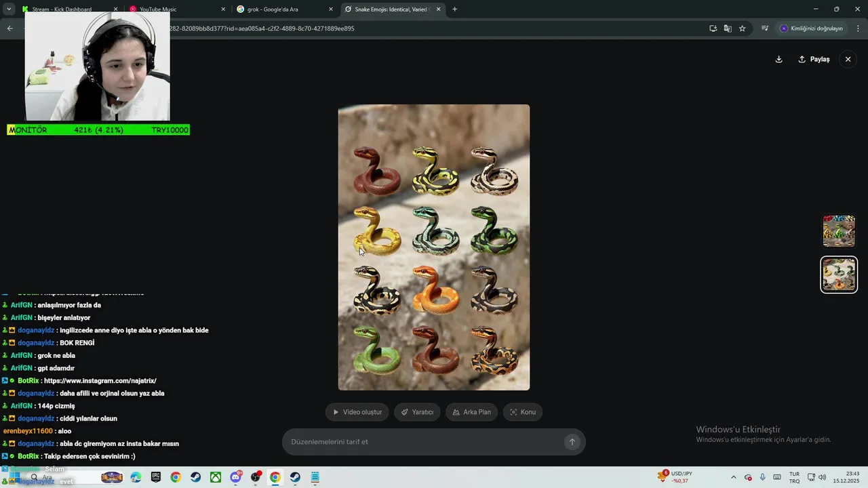Image resolution: width=868 pixels, height=488 pixels.
Task: Open Chrome three-dot menu
Action: click(858, 28)
